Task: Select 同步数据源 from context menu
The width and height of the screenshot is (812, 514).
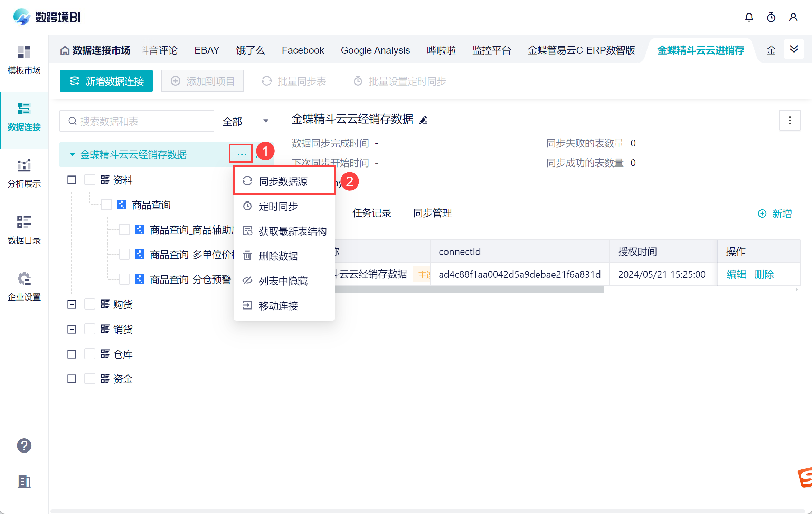Action: tap(283, 181)
